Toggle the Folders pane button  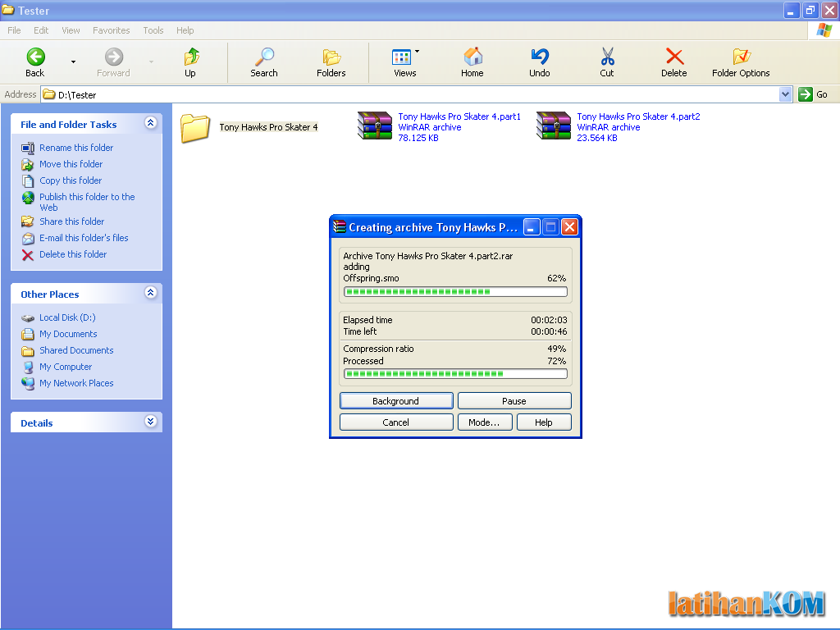coord(331,62)
